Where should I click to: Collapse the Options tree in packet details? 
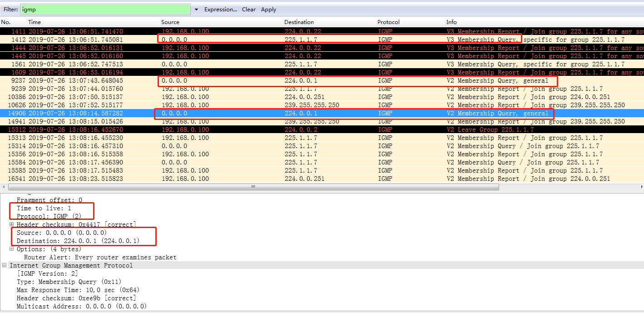[x=11, y=249]
